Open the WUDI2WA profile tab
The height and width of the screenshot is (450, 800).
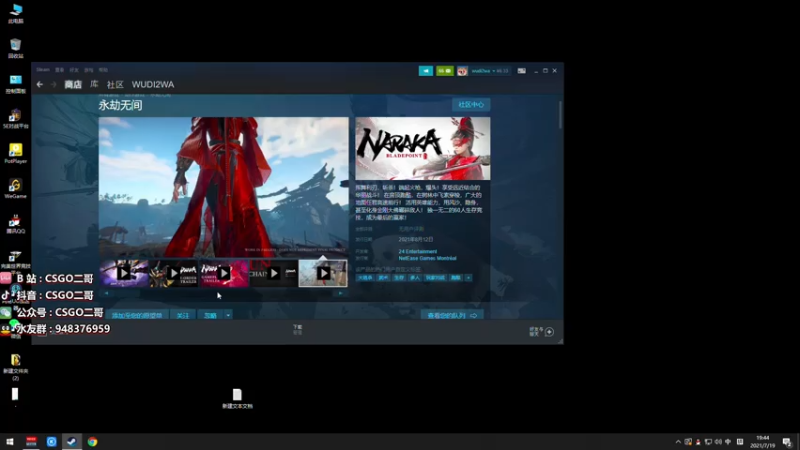coord(153,85)
